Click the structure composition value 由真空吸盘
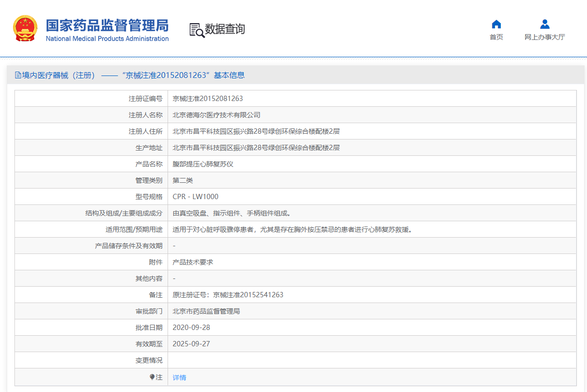Viewport: 587px width, 392px height. 232,213
